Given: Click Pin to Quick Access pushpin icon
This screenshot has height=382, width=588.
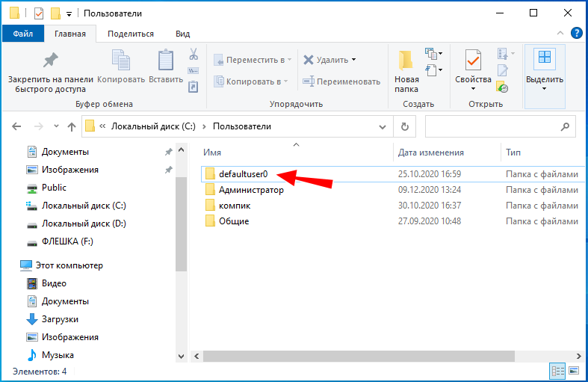Looking at the screenshot, I should click(x=50, y=60).
